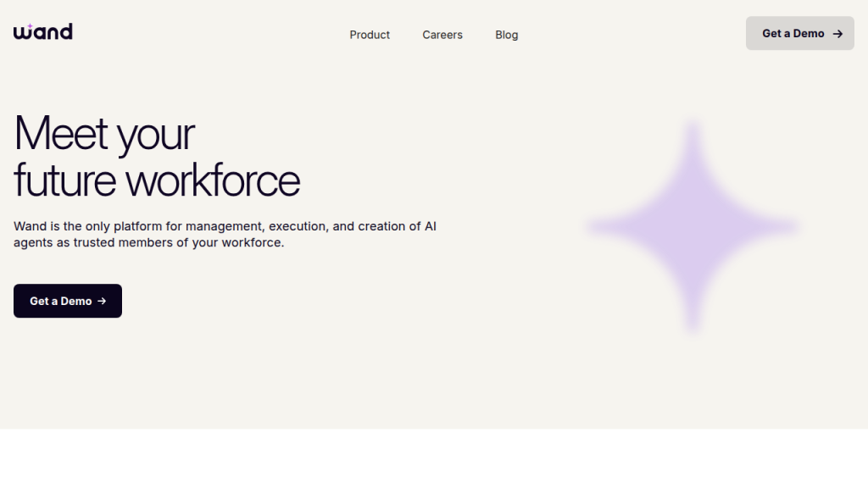Click the large purple four-point star graphic
Viewport: 868px width, 488px height.
point(693,227)
